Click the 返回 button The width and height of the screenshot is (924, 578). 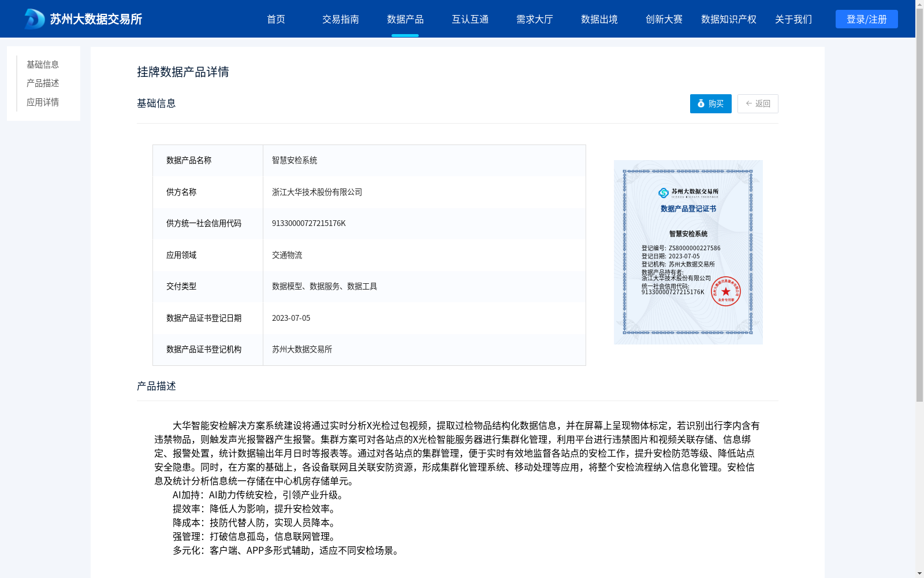click(x=758, y=103)
